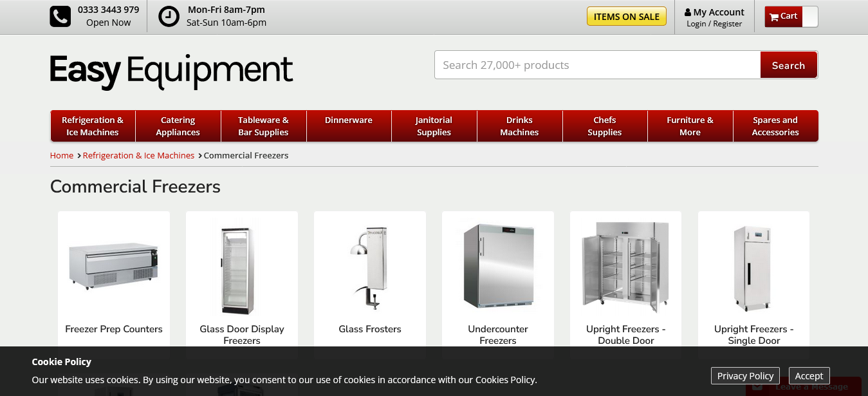Open the Catering Appliances menu
868x396 pixels.
[178, 126]
